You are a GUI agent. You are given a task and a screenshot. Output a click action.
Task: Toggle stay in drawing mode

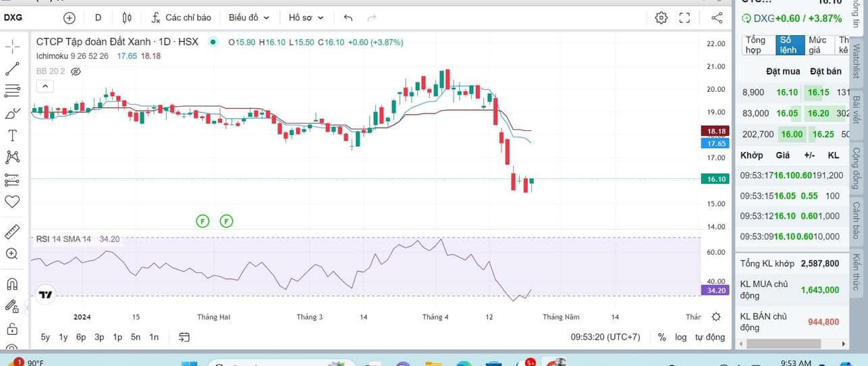coord(12,306)
